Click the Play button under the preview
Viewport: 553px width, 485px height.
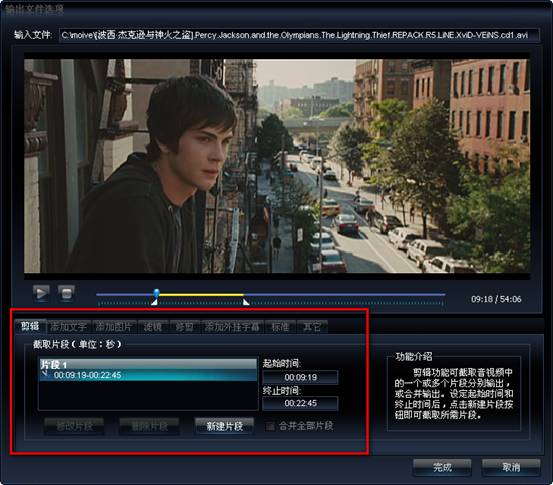pos(41,293)
